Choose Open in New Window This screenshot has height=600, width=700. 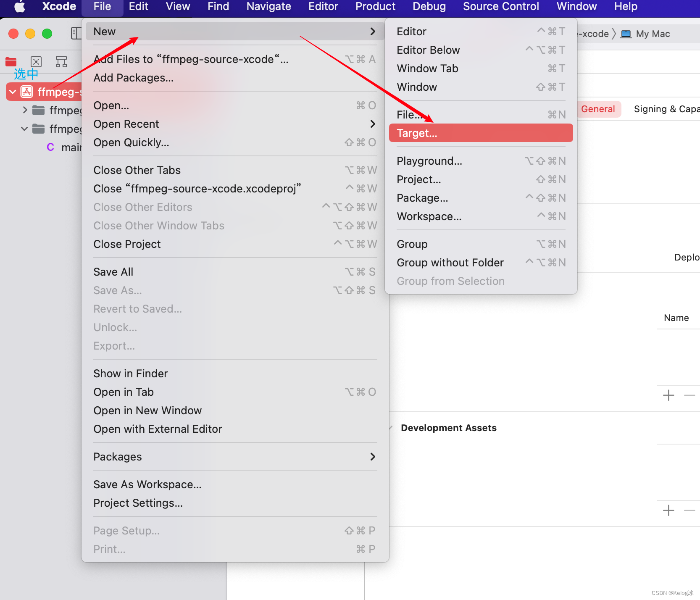tap(235, 411)
